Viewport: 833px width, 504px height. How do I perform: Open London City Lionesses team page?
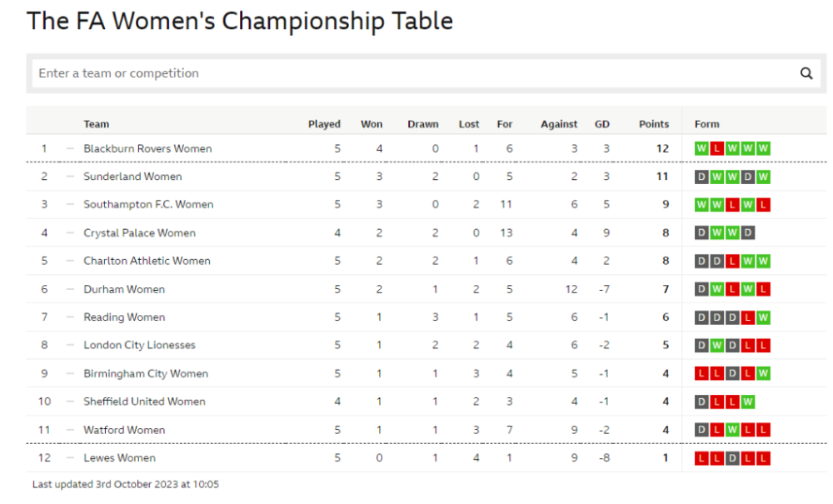click(139, 346)
